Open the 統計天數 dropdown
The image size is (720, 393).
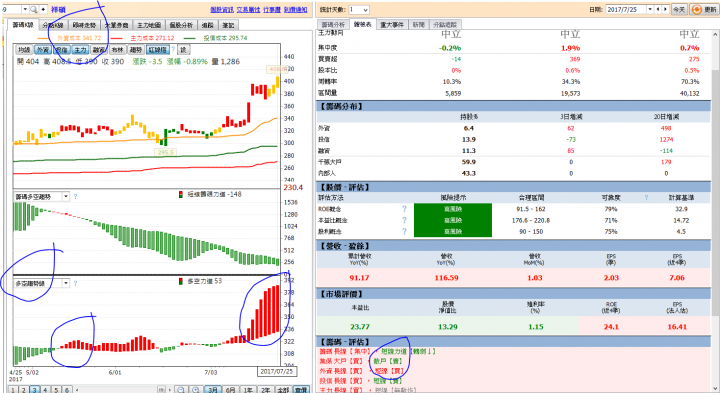click(x=359, y=9)
